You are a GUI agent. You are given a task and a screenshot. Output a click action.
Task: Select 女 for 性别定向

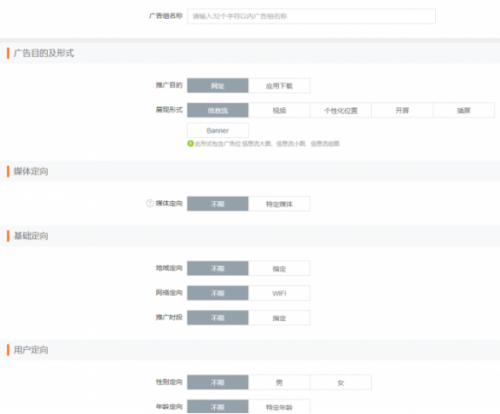coord(341,382)
